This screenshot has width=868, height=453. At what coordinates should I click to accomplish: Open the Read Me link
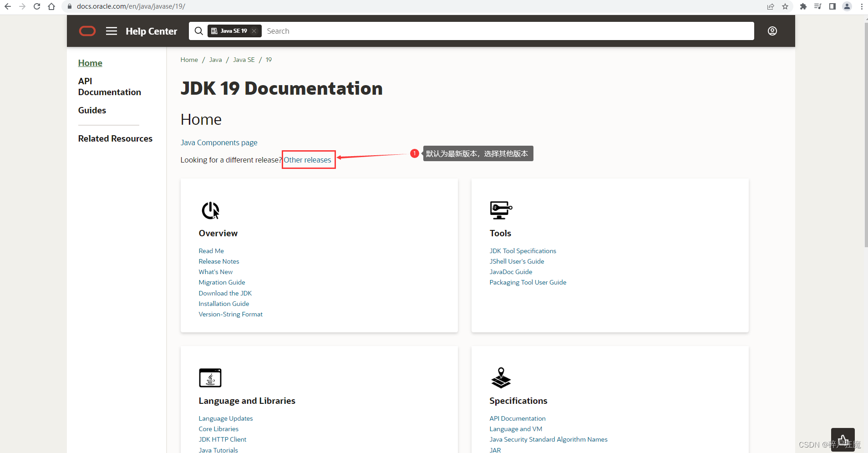tap(211, 251)
